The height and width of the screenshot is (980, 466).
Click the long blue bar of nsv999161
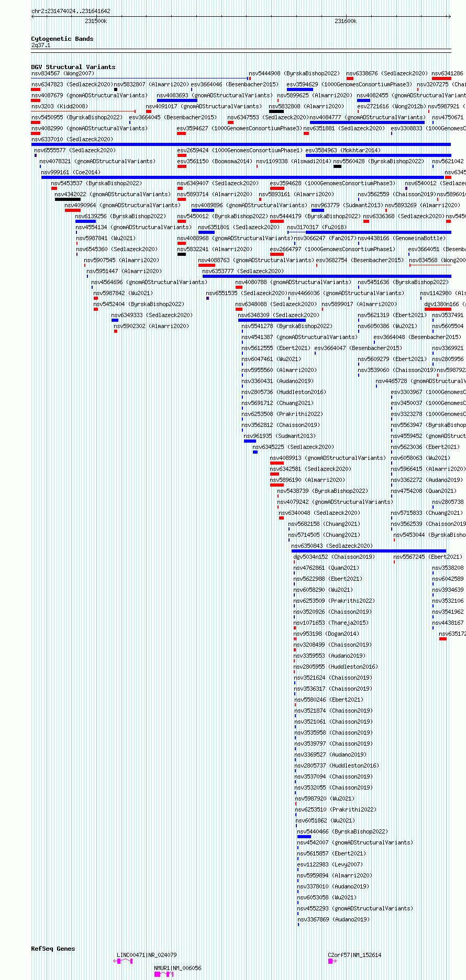pos(242,177)
